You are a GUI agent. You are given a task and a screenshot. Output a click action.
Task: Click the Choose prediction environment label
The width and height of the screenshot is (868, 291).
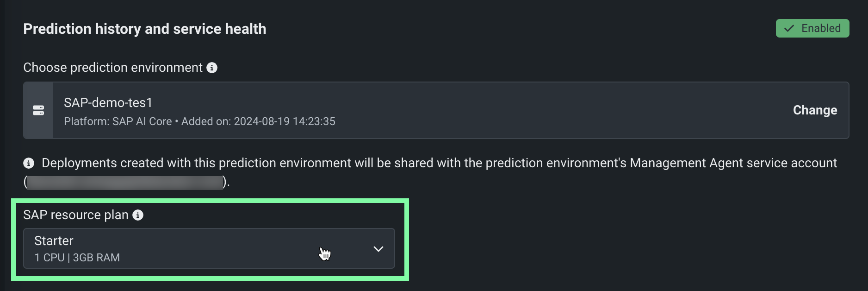pos(113,68)
